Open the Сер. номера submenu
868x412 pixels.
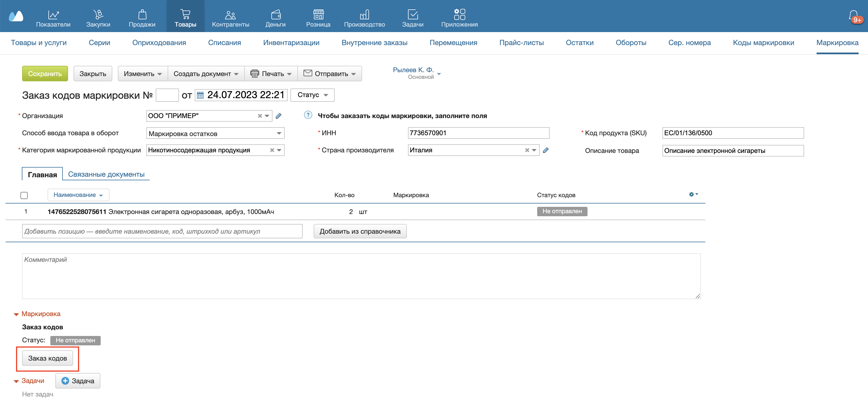pyautogui.click(x=689, y=43)
